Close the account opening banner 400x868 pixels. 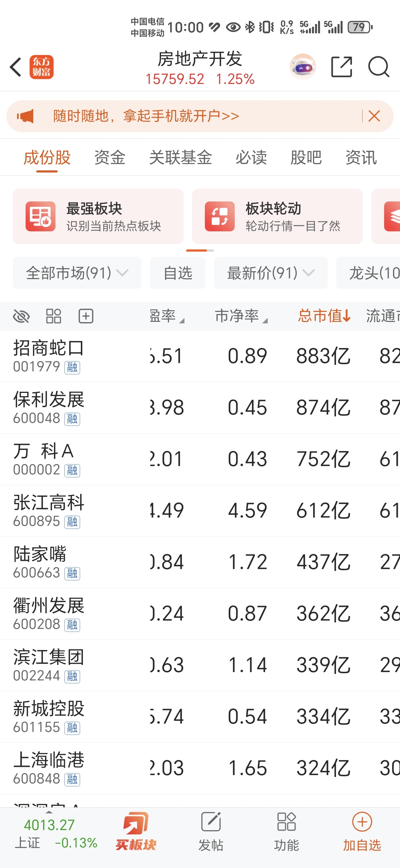(374, 116)
